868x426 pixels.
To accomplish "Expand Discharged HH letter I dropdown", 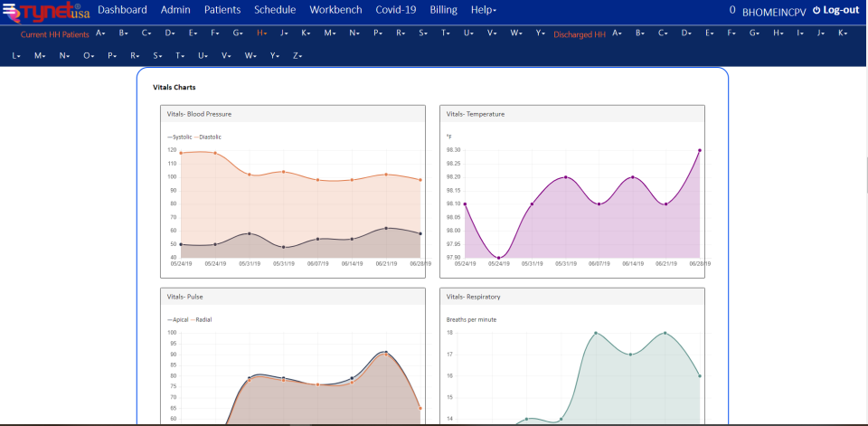I will pyautogui.click(x=800, y=33).
